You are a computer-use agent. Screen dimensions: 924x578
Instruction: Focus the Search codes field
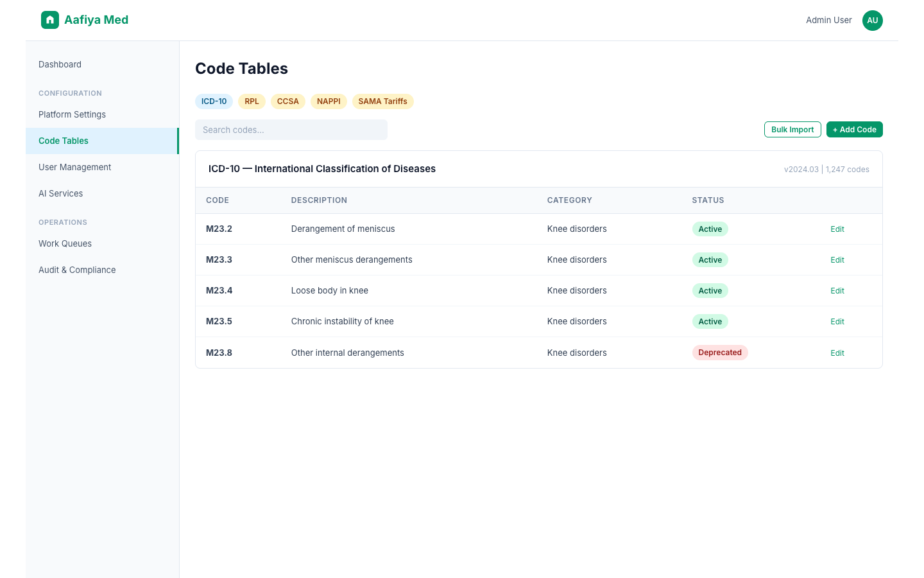(x=291, y=130)
